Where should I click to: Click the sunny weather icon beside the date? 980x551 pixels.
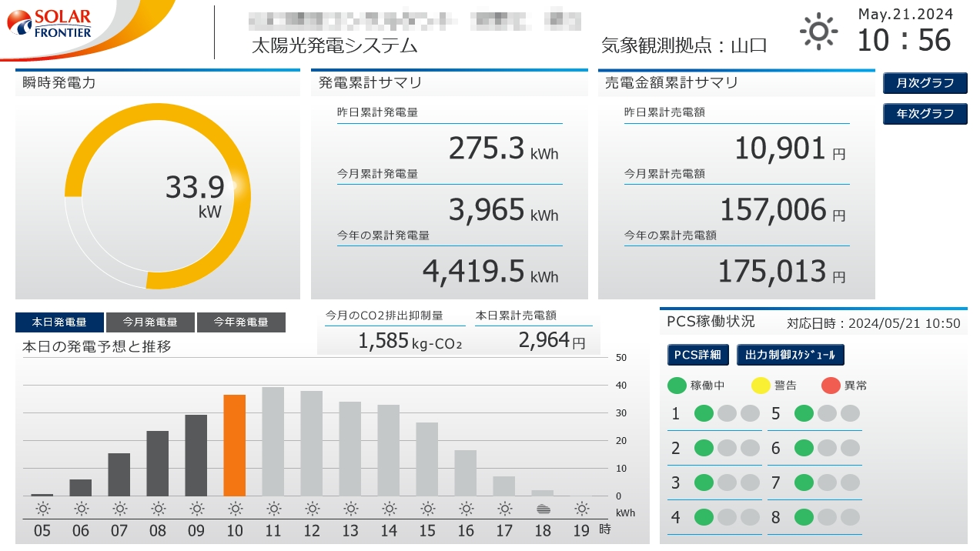[818, 32]
